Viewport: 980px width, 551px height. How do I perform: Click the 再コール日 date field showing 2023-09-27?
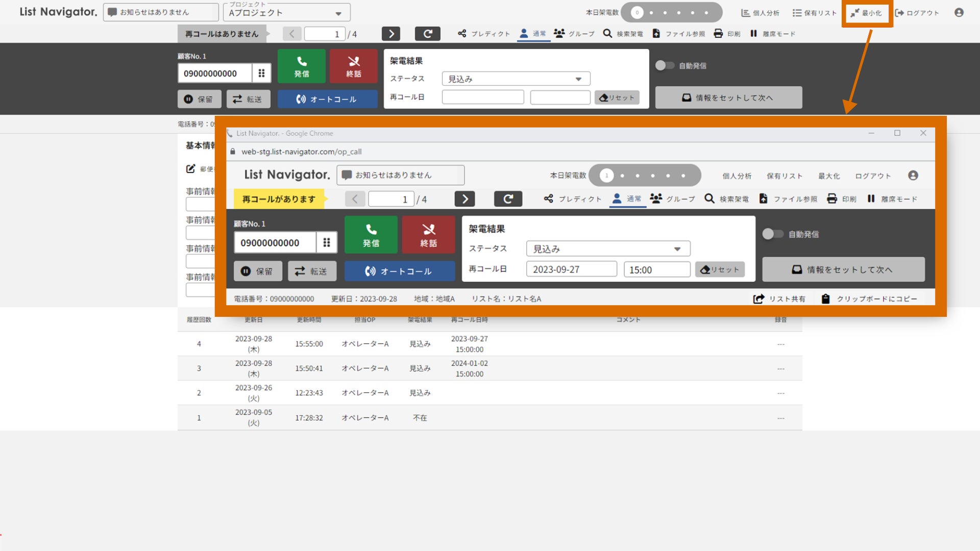pyautogui.click(x=571, y=269)
